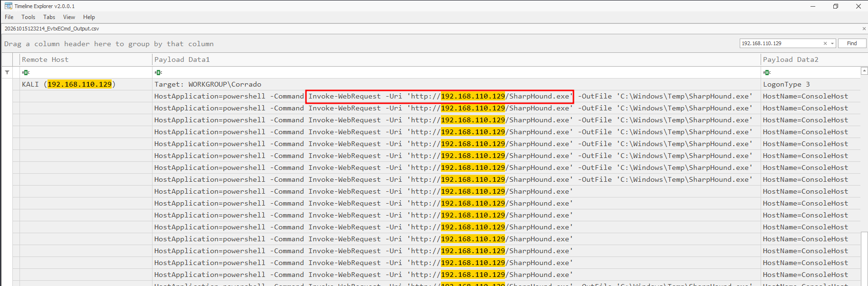
Task: Sort by the Payload Data2 column header
Action: 811,59
